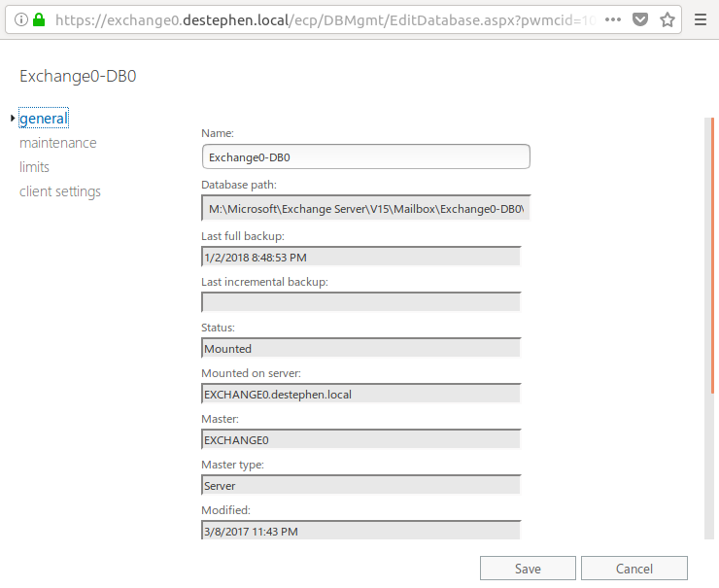
Task: Open the page actions three-dot menu
Action: 613,19
